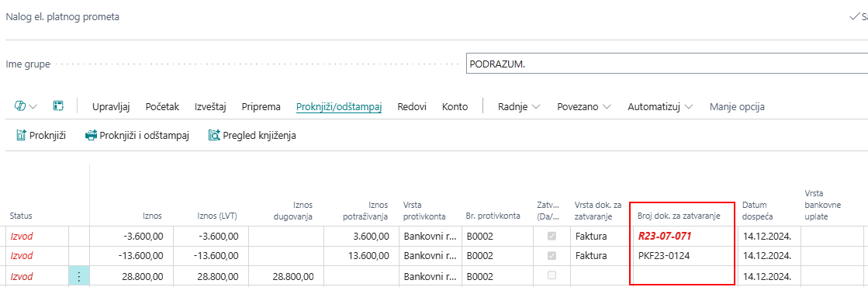Screen dimensions: 868x287
Task: Open row options for the 28.800,00 row
Action: click(79, 276)
